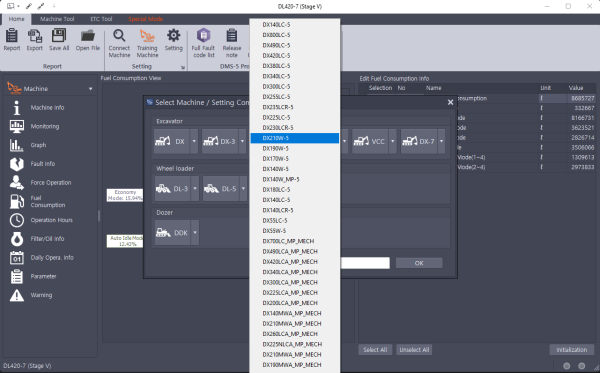The image size is (600, 373).
Task: Expand the VCC model dropdown arrow
Action: tap(392, 141)
